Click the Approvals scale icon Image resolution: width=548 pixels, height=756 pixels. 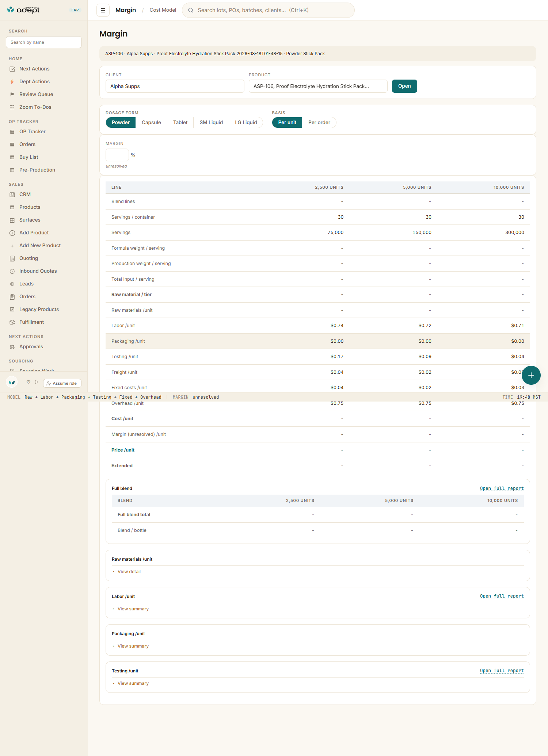(12, 347)
